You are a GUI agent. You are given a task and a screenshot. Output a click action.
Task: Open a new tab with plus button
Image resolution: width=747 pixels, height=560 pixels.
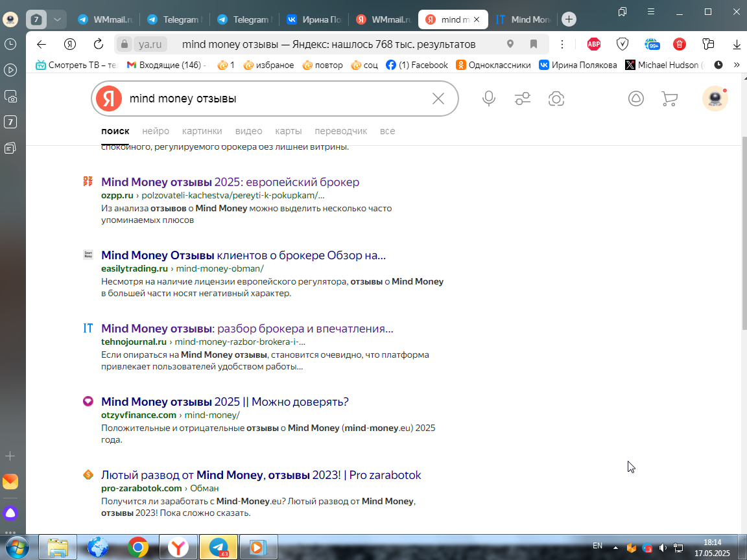[569, 19]
